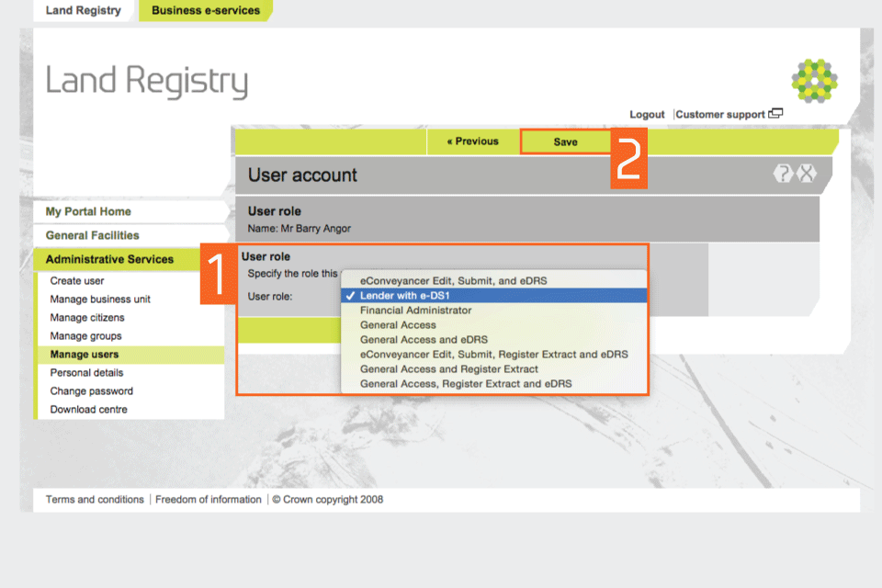Open Create user in Administrative Services

[77, 281]
